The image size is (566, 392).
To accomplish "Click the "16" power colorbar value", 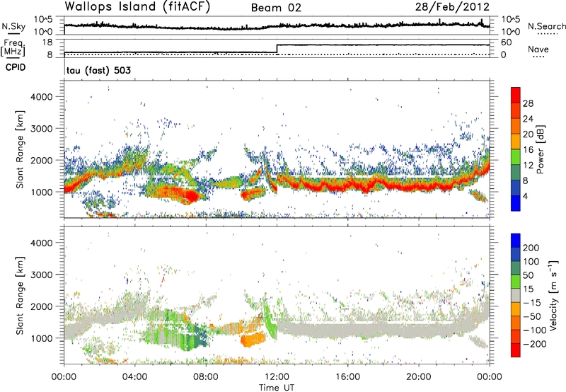I will click(528, 150).
